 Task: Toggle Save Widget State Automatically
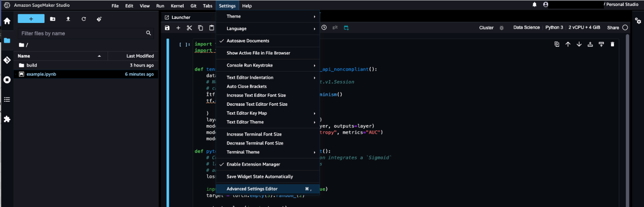point(268,176)
